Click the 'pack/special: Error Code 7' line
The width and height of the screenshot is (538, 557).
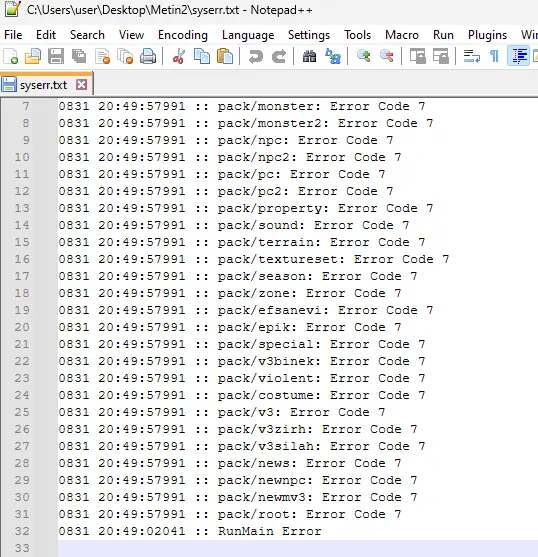241,344
